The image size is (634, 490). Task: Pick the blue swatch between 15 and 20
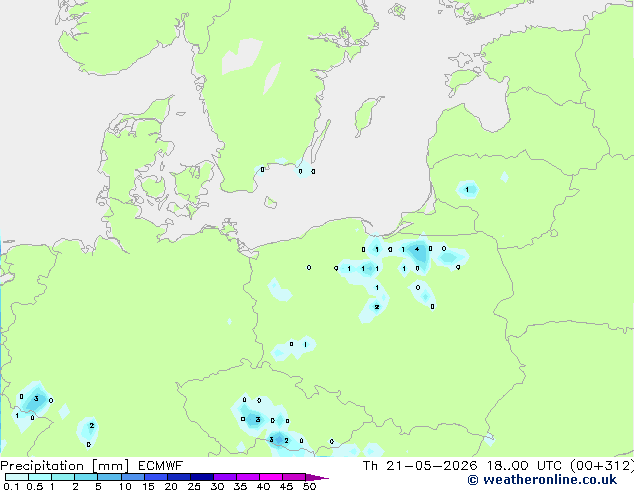[x=156, y=477]
